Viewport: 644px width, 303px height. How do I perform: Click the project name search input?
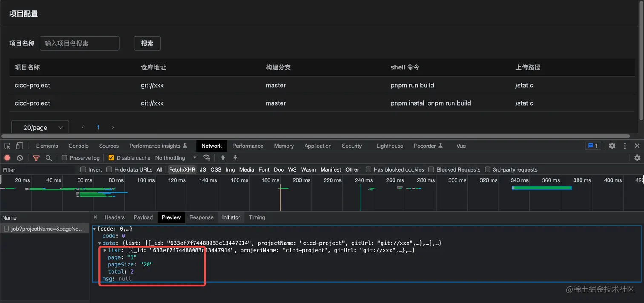(80, 43)
